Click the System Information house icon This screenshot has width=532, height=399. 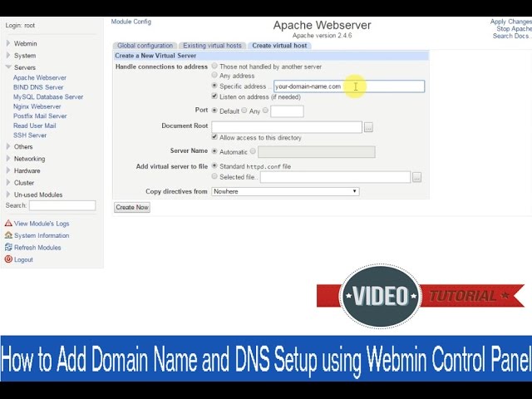tap(8, 235)
